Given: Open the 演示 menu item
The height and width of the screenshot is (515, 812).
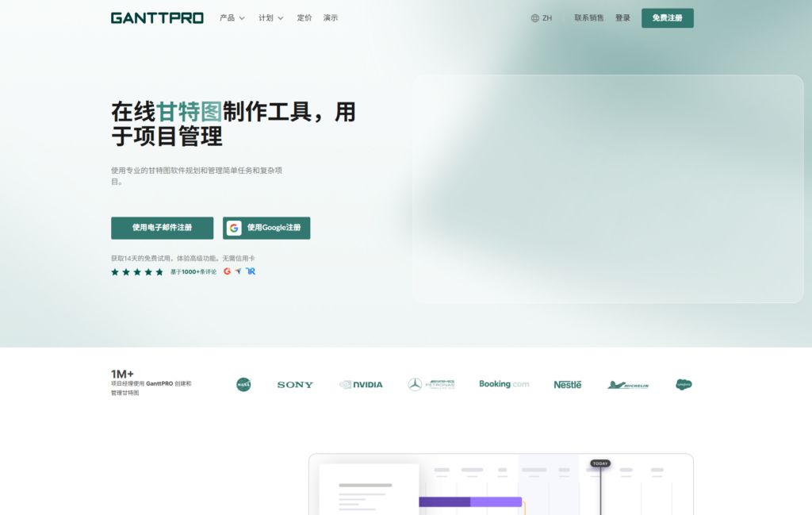Looking at the screenshot, I should pos(331,18).
